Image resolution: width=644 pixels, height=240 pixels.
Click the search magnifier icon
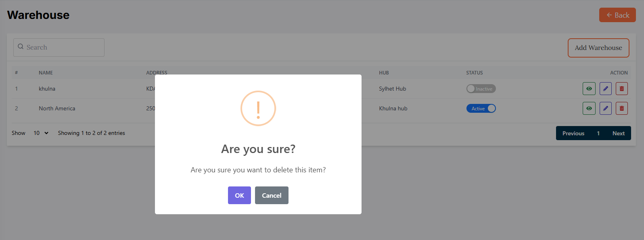point(21,47)
